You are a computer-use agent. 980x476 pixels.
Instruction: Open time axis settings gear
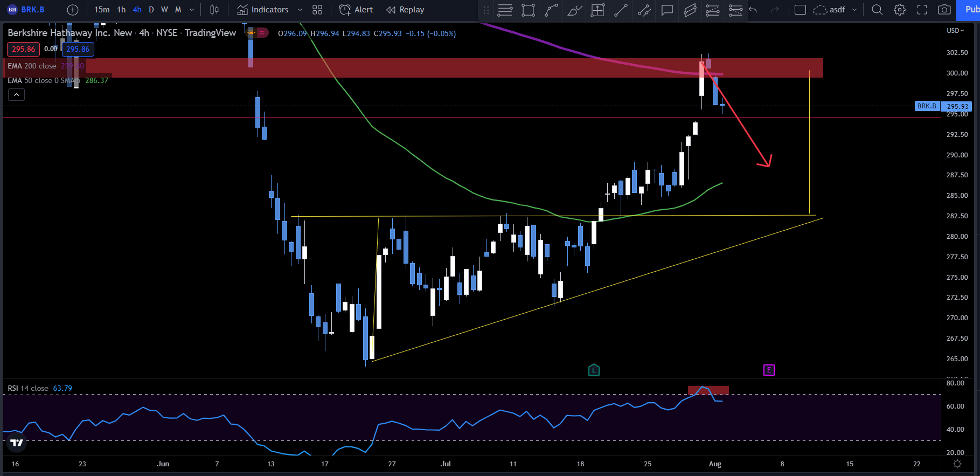957,464
